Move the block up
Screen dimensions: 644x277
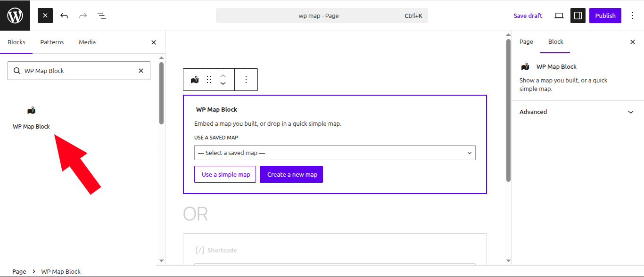[223, 75]
